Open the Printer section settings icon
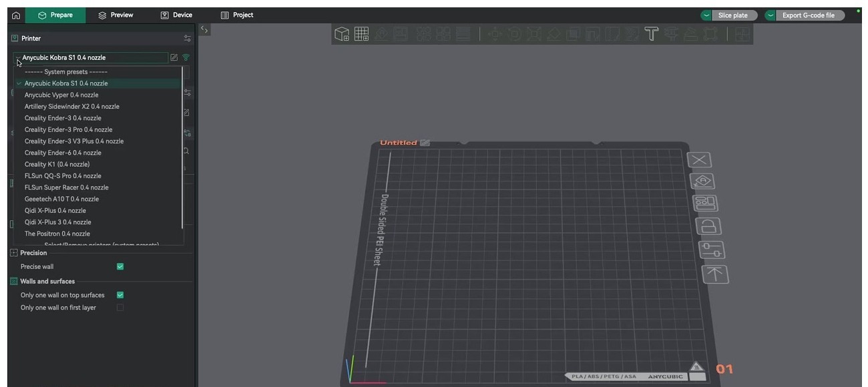 (x=188, y=39)
